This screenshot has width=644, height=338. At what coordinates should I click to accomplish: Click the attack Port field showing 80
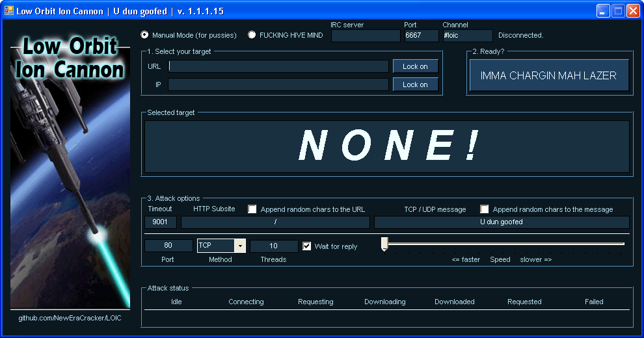tap(168, 246)
